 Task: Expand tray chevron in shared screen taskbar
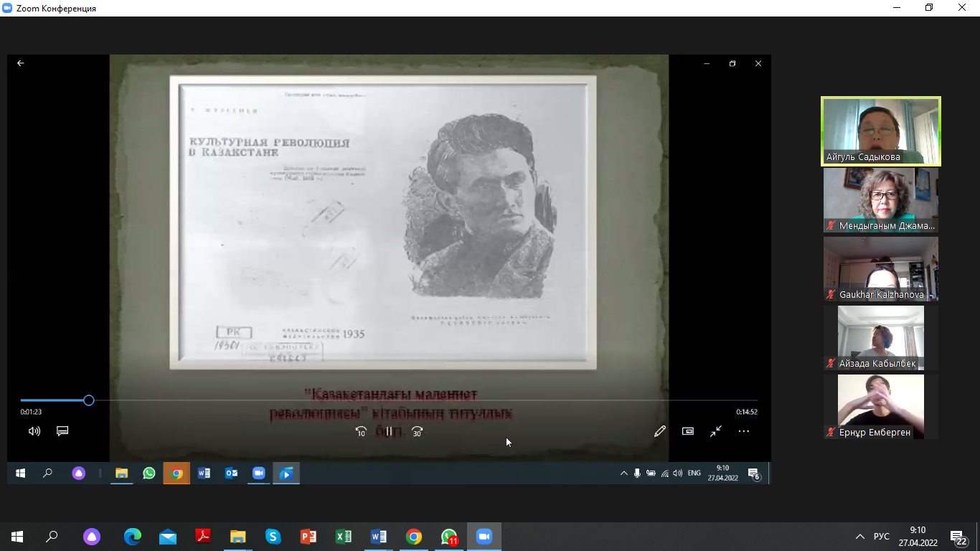click(624, 474)
